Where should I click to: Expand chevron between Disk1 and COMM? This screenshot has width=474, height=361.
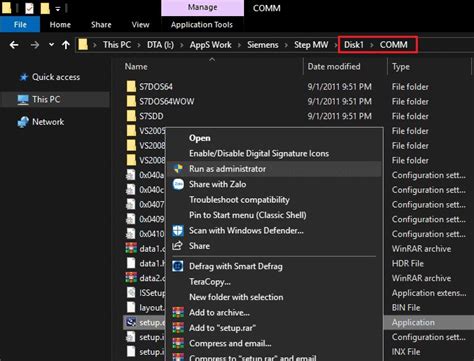(x=372, y=45)
